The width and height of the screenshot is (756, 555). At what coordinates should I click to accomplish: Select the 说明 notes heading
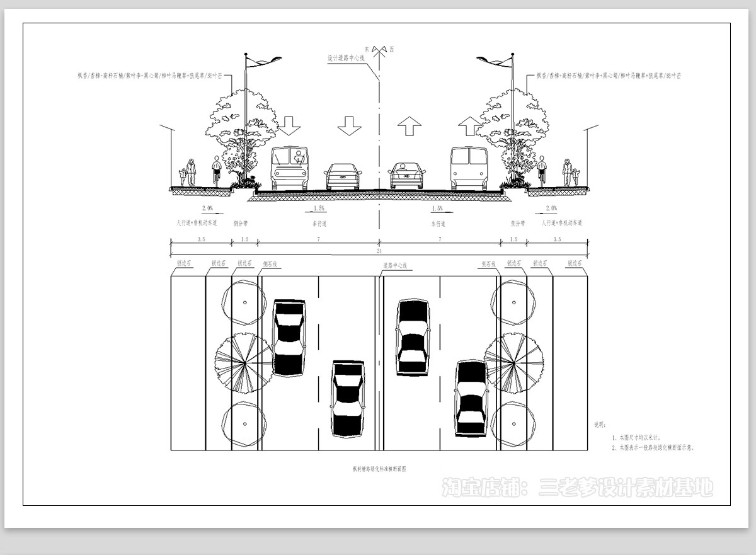pyautogui.click(x=600, y=424)
